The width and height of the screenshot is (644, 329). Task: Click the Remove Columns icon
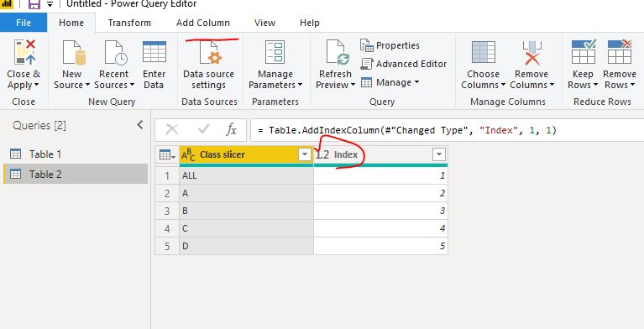click(531, 53)
